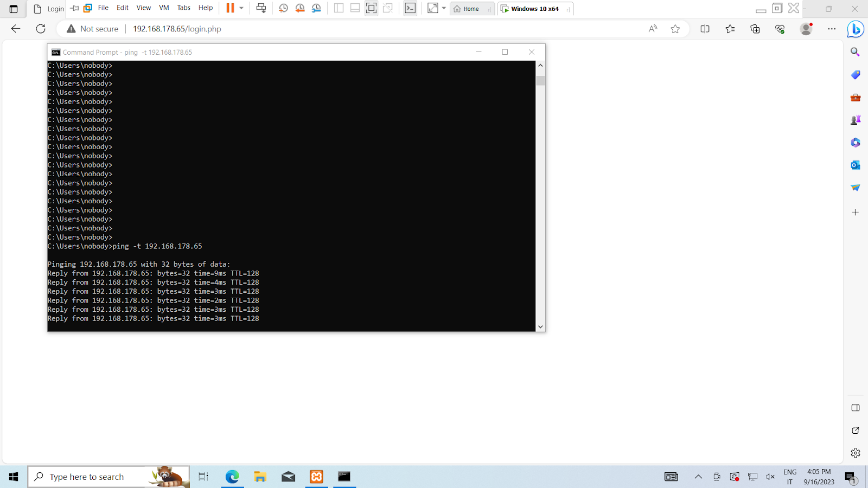Open the sidebar Drop paper plane icon
Viewport: 868px width, 488px height.
point(856,188)
